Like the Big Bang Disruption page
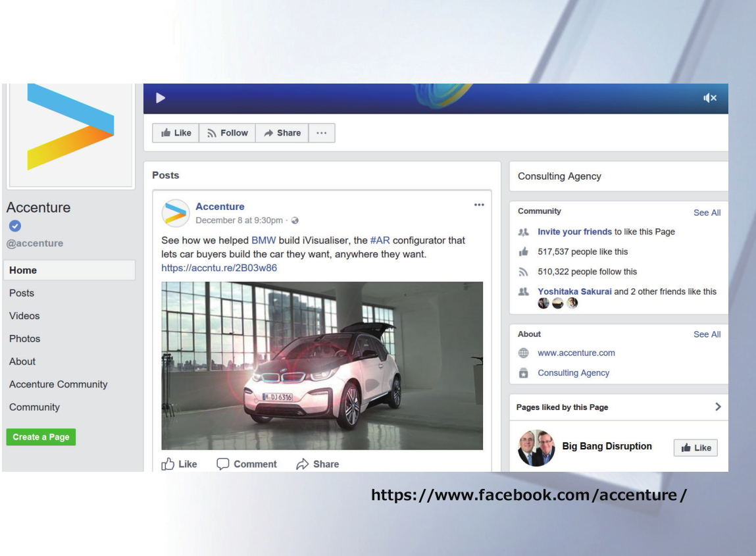The width and height of the screenshot is (756, 556). point(695,447)
